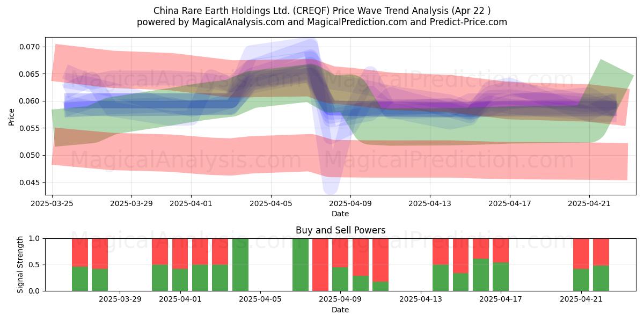Click 2025-04-09 tick under Buy and Sell Powers
The image size is (644, 322).
(x=340, y=299)
